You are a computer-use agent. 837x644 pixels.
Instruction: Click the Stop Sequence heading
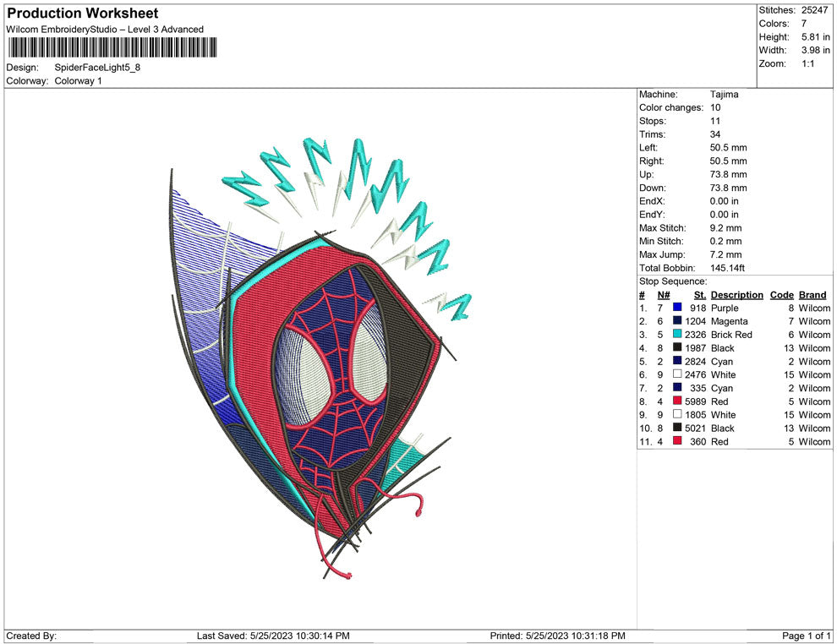(x=673, y=281)
